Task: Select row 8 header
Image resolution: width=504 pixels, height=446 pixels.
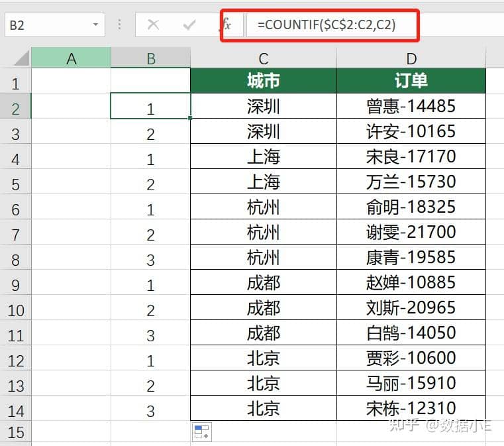Action: click(15, 259)
